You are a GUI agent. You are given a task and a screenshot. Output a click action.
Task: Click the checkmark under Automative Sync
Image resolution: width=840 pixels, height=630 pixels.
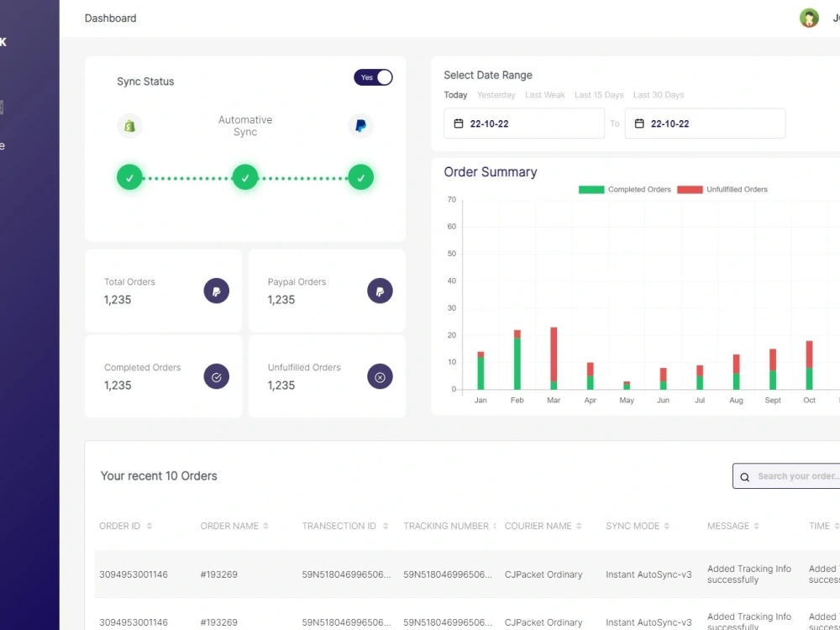245,177
